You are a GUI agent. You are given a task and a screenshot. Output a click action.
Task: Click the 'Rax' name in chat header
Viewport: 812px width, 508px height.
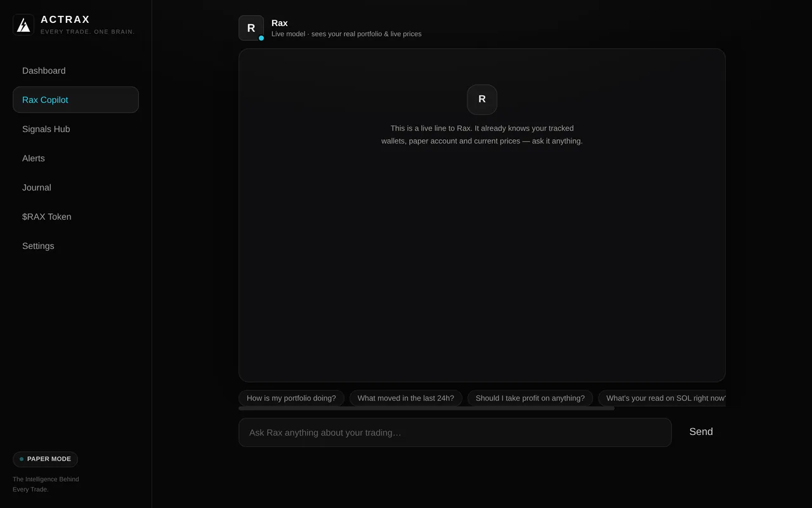279,23
